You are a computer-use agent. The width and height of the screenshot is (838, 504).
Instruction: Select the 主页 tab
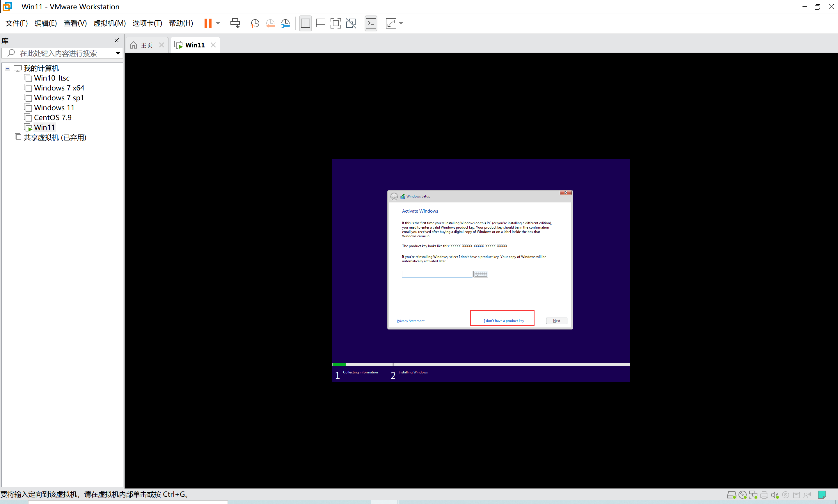click(x=147, y=44)
